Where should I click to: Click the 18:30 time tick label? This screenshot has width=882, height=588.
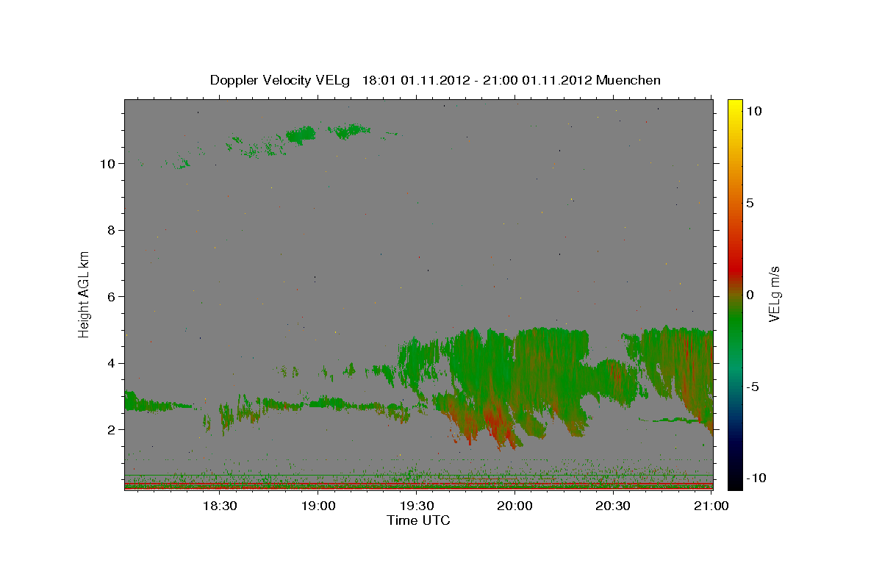(219, 506)
